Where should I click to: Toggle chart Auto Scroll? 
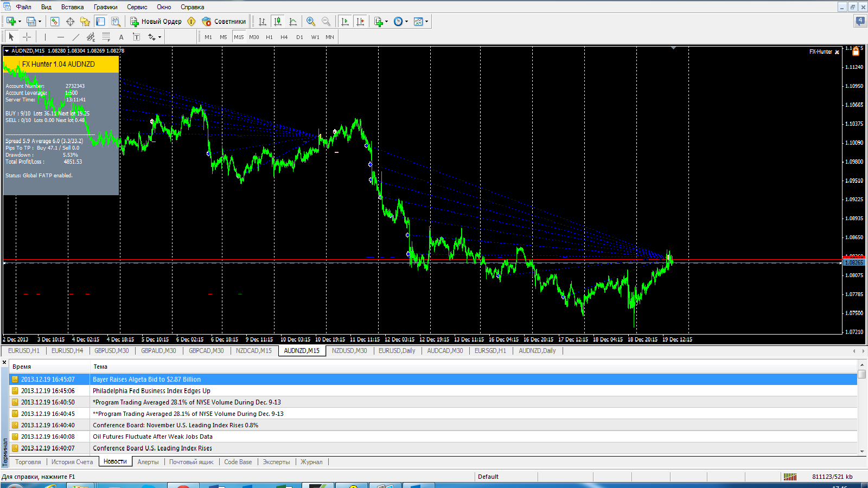pos(345,22)
